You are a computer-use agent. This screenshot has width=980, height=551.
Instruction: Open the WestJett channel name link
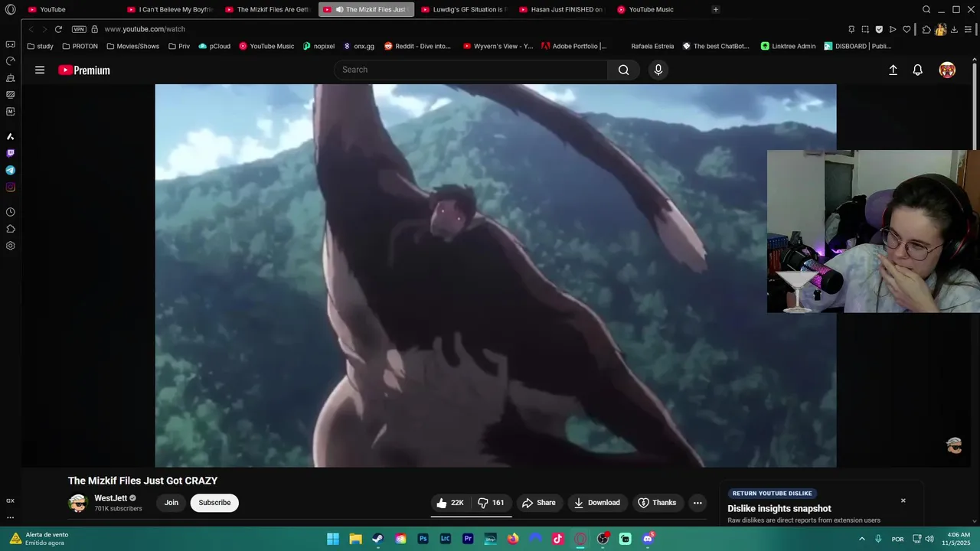[110, 498]
